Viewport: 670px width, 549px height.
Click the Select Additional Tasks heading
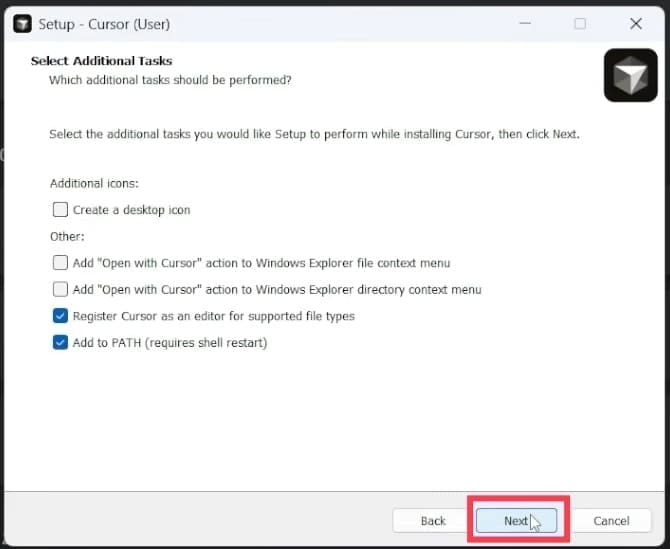(x=102, y=61)
